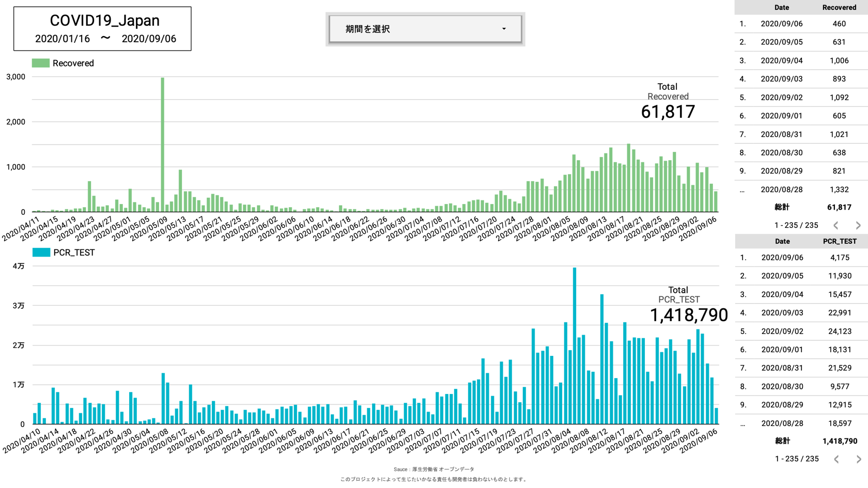Go to next page in PCR_TEST table
This screenshot has width=868, height=488.
(x=858, y=459)
